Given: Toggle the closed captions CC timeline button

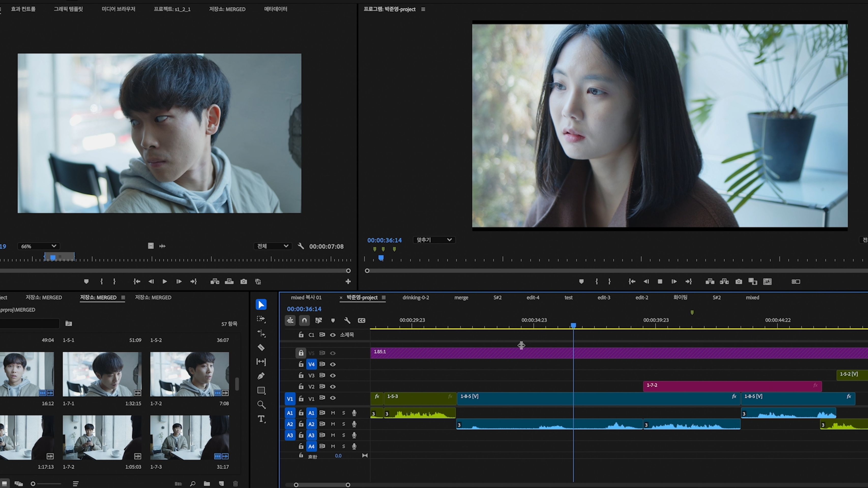Looking at the screenshot, I should pyautogui.click(x=362, y=320).
